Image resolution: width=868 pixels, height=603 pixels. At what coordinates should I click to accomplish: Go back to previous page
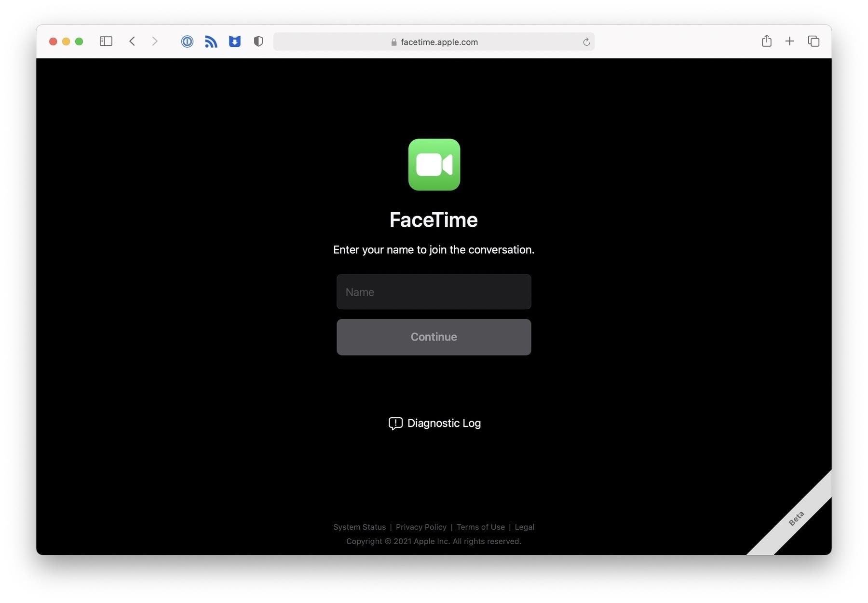click(x=132, y=41)
